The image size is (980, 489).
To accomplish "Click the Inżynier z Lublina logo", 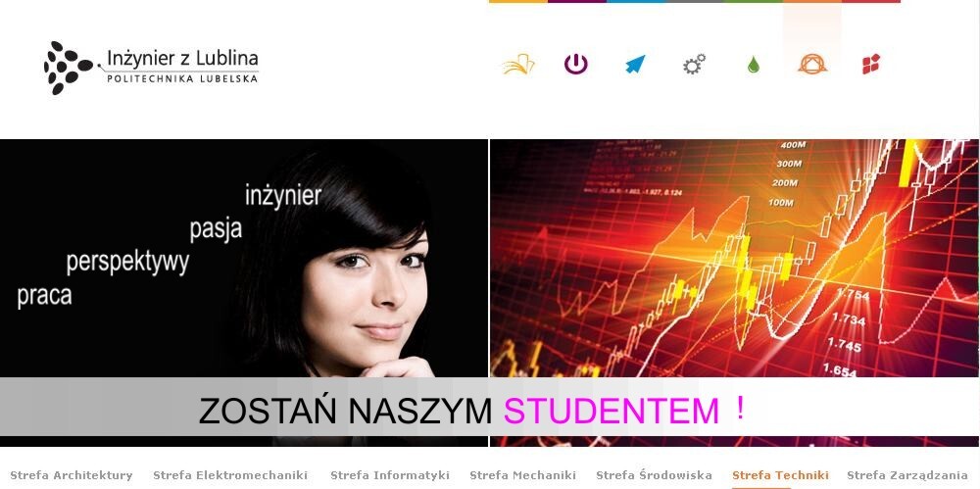I will pos(151,68).
